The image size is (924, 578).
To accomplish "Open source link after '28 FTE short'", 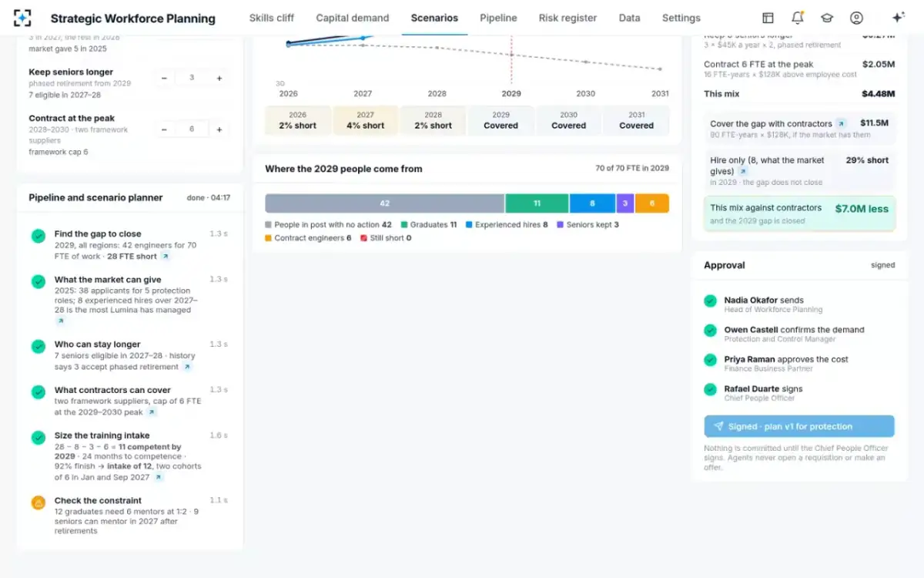I will [166, 257].
